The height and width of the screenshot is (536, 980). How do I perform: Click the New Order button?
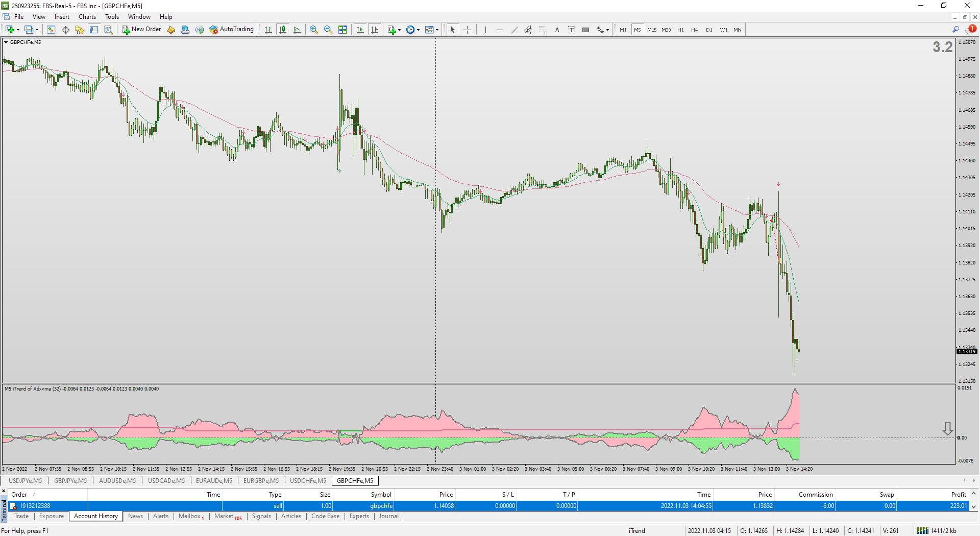141,30
